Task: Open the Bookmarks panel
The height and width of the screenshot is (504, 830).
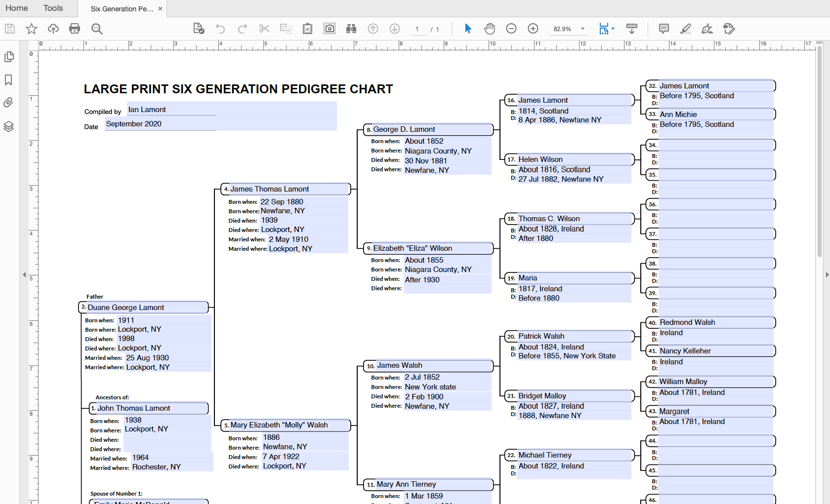Action: click(9, 80)
